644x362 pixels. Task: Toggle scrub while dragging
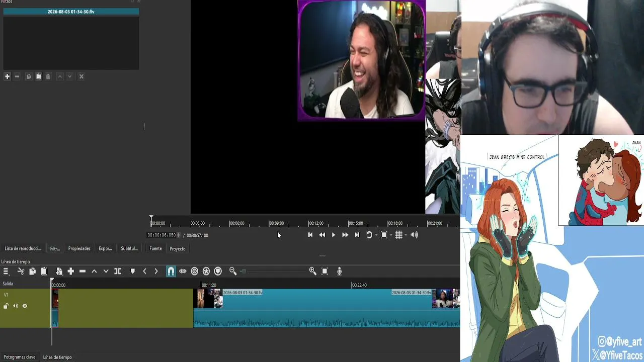click(x=183, y=271)
